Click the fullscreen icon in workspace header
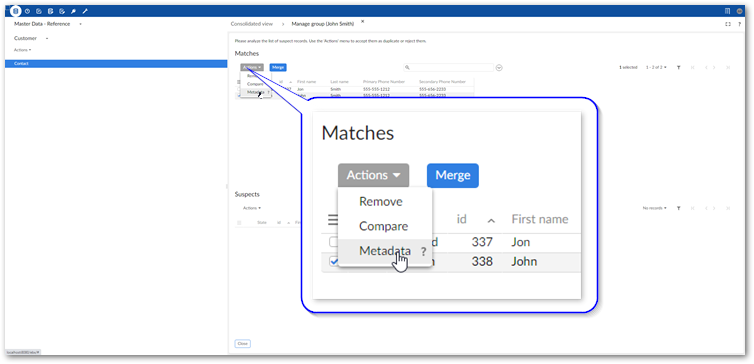 pos(728,24)
